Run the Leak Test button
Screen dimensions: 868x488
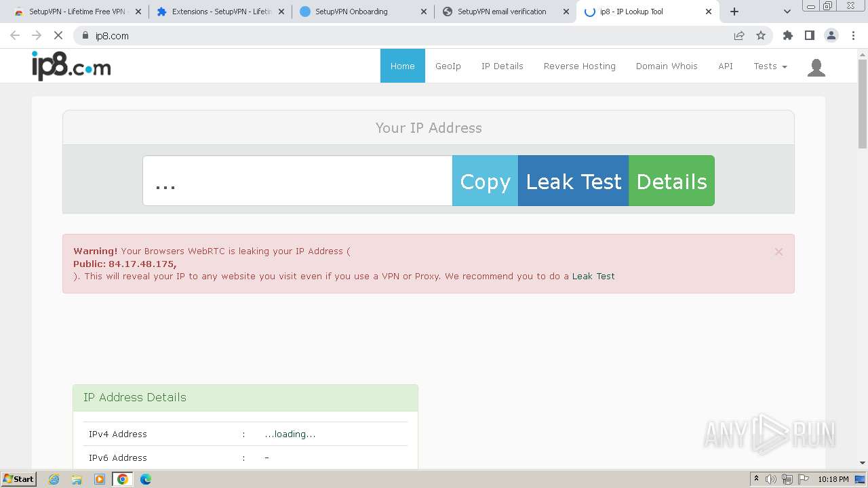click(x=574, y=181)
